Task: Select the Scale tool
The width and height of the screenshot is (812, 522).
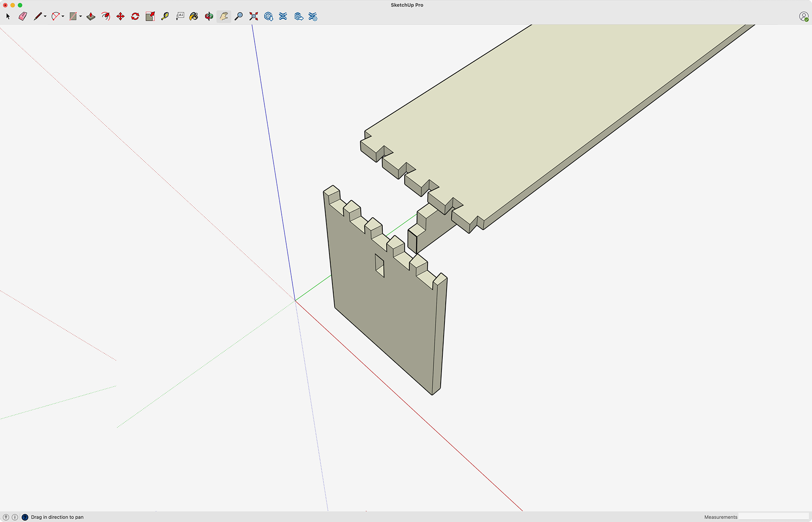Action: (x=150, y=16)
